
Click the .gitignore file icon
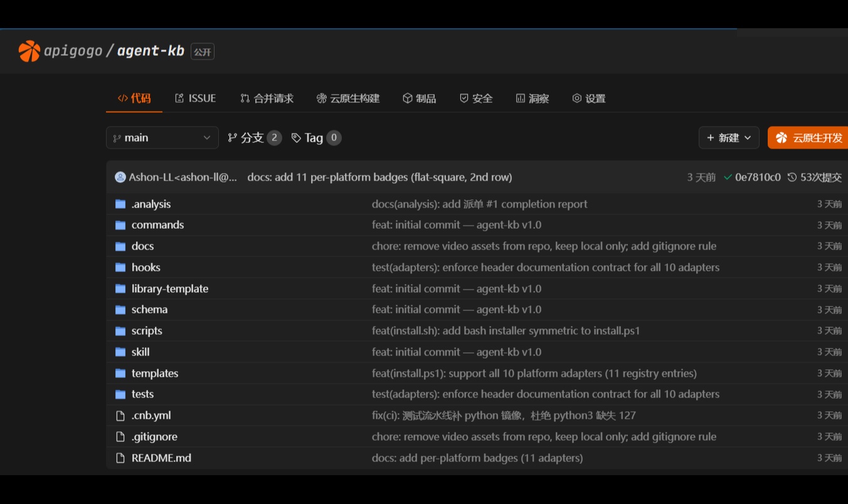click(120, 436)
